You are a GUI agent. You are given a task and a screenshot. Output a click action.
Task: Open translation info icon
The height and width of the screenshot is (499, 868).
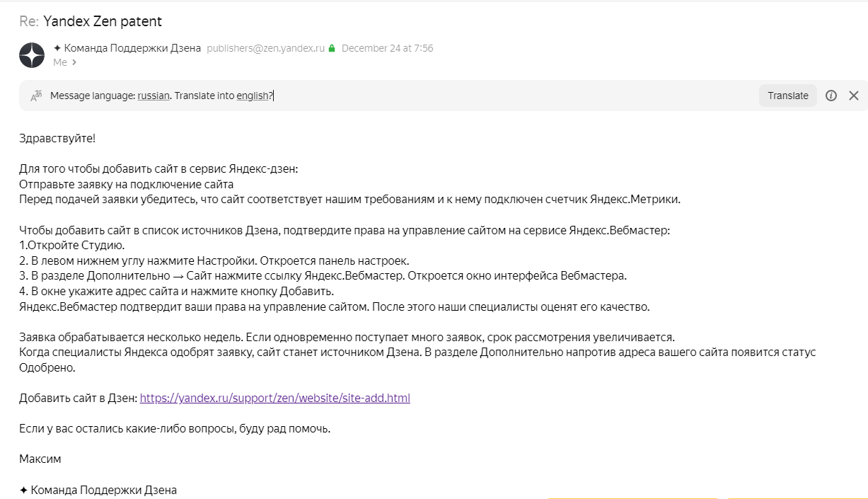pyautogui.click(x=831, y=96)
